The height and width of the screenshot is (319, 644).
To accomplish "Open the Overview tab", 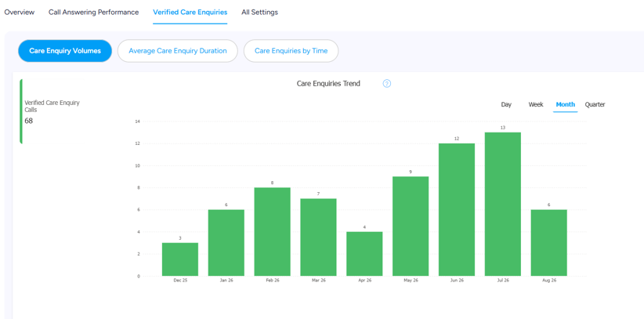I will 20,13.
